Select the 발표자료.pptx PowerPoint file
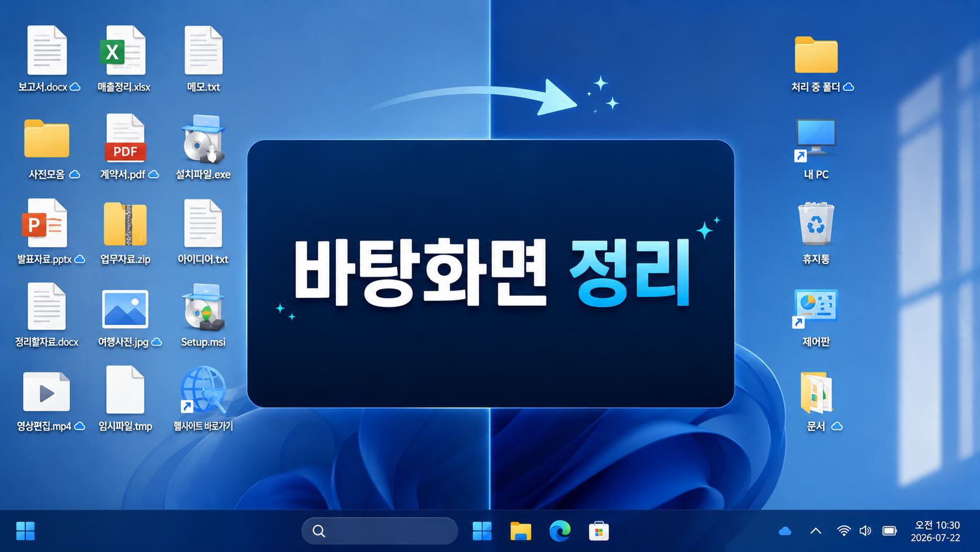This screenshot has width=980, height=552. [45, 223]
